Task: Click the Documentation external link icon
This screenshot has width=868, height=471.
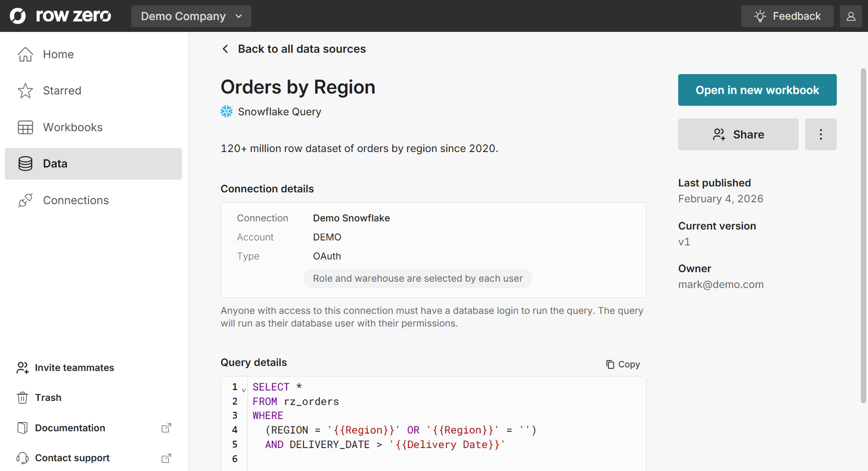Action: coord(166,428)
